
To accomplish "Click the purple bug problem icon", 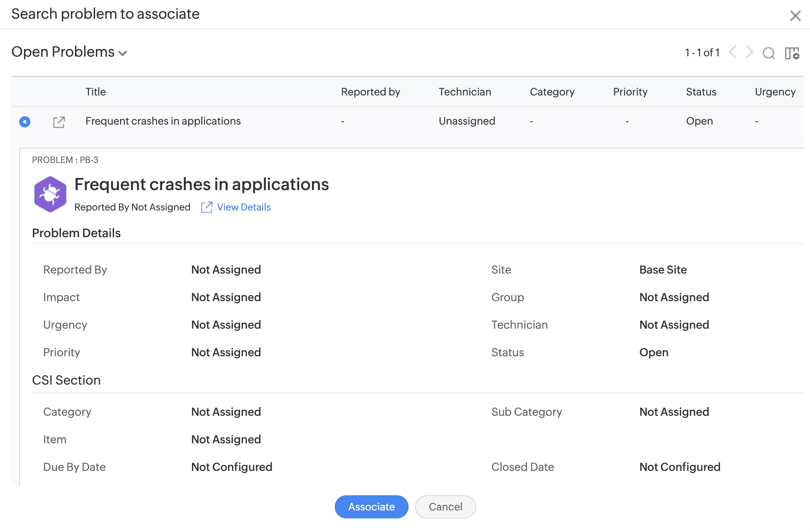I will 50,194.
